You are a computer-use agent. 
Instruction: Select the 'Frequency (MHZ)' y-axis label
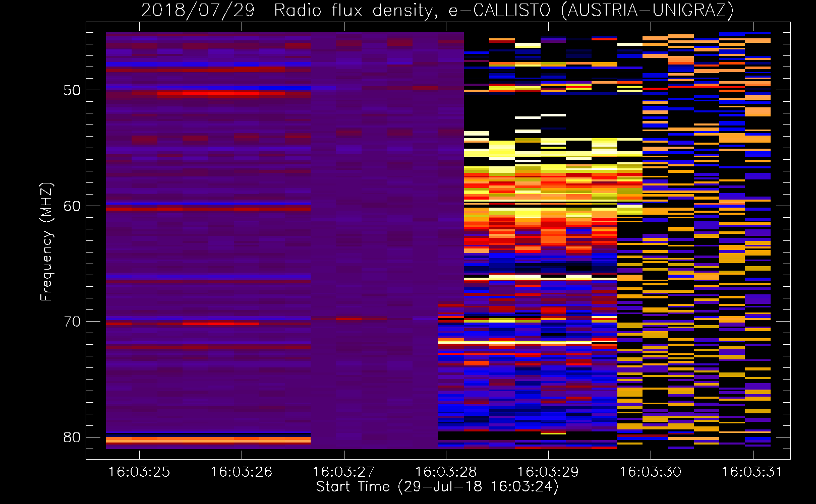click(x=46, y=242)
